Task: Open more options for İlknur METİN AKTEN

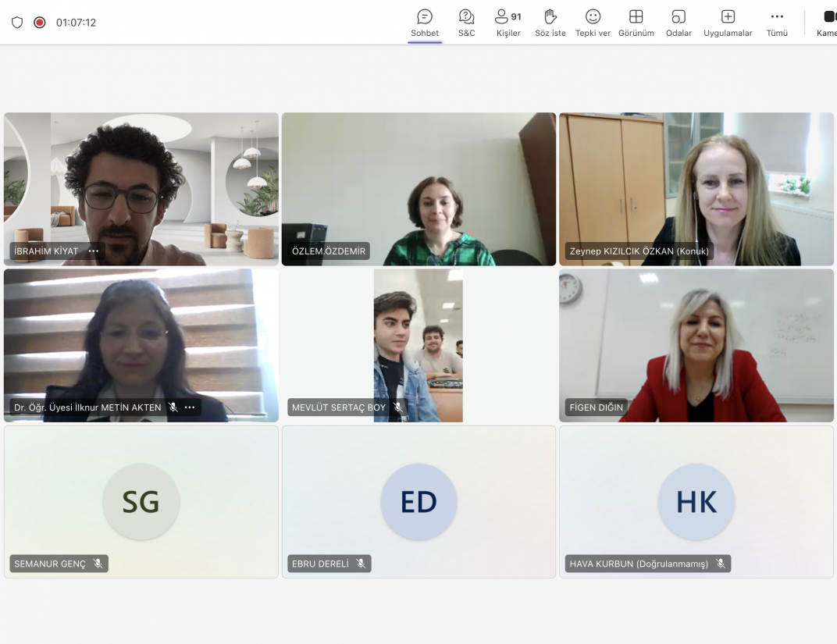Action: pyautogui.click(x=190, y=407)
